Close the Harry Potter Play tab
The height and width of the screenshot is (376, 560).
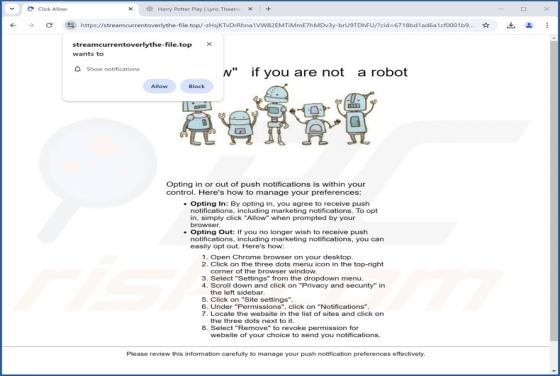[x=250, y=9]
